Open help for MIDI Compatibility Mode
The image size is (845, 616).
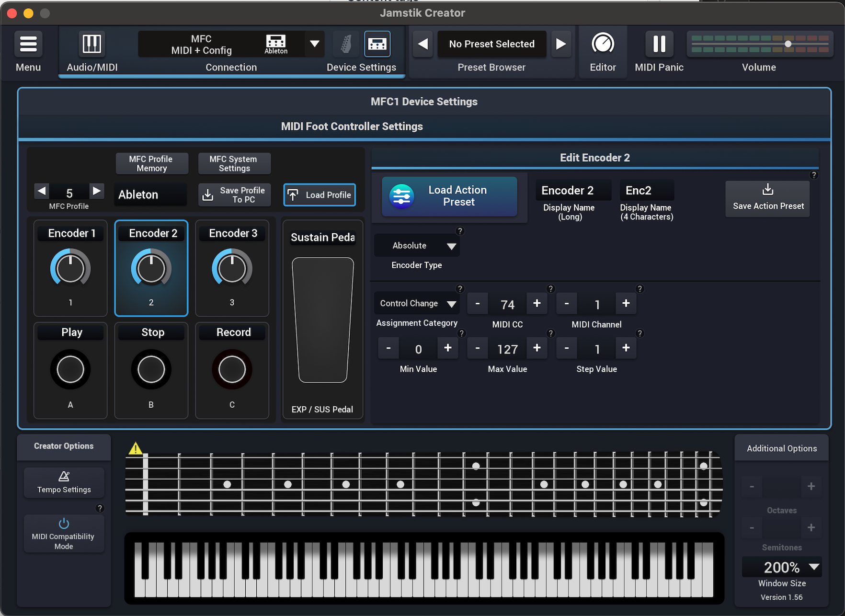pyautogui.click(x=100, y=508)
